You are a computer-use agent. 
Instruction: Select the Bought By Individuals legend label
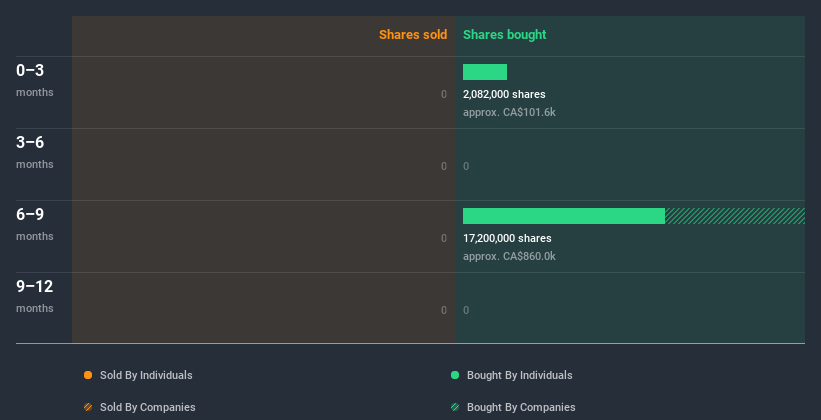[x=519, y=375]
